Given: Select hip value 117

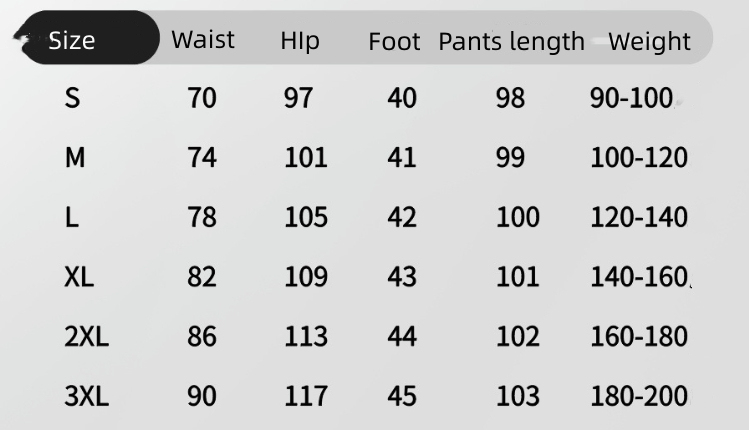Looking at the screenshot, I should click(305, 396).
